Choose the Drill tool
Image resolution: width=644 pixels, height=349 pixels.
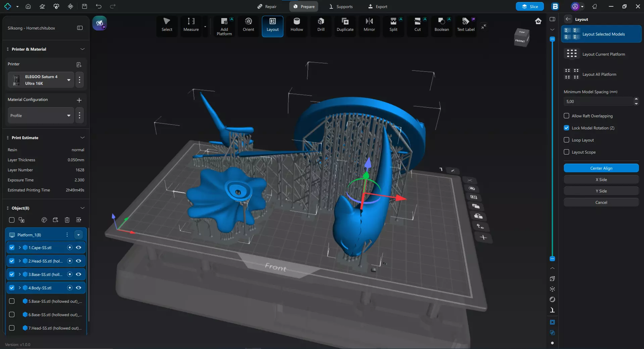pyautogui.click(x=321, y=26)
